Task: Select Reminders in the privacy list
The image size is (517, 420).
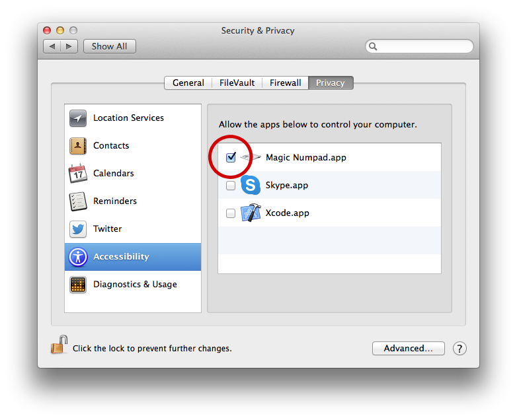Action: tap(133, 201)
